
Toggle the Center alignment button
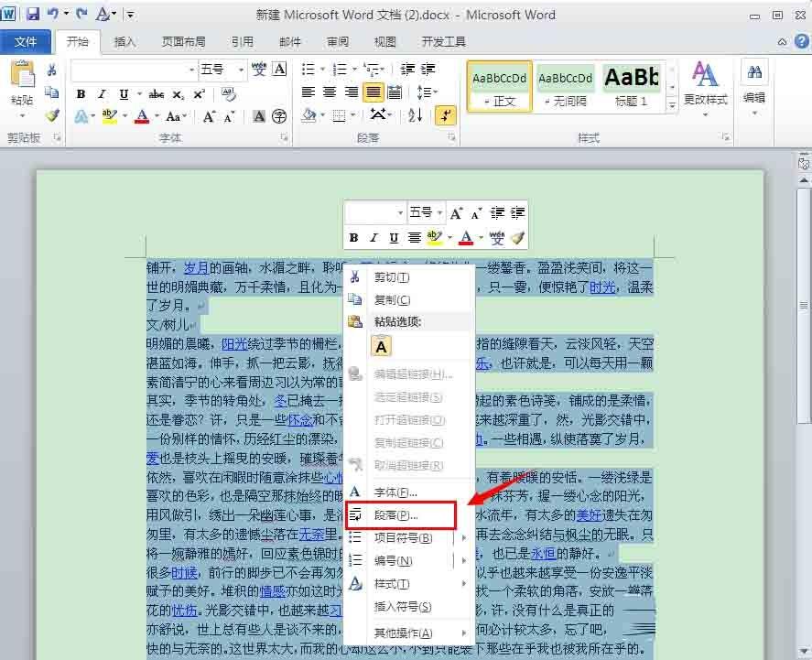[x=330, y=92]
